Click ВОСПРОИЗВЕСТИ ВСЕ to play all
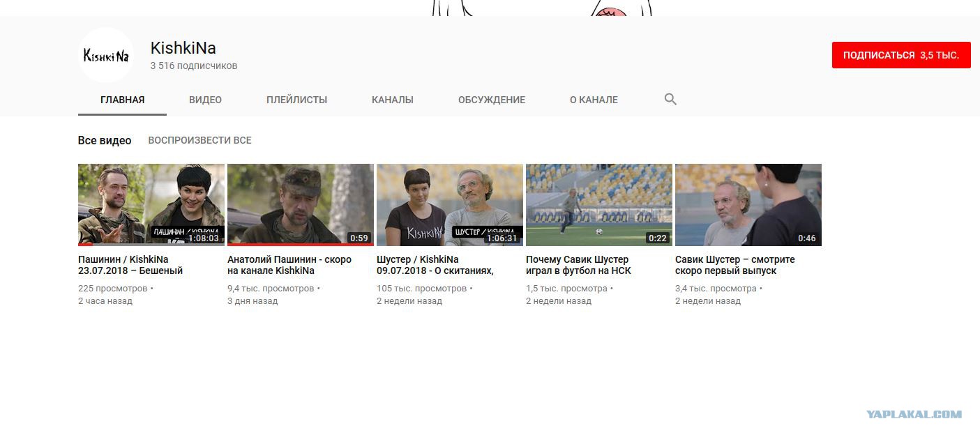 199,140
